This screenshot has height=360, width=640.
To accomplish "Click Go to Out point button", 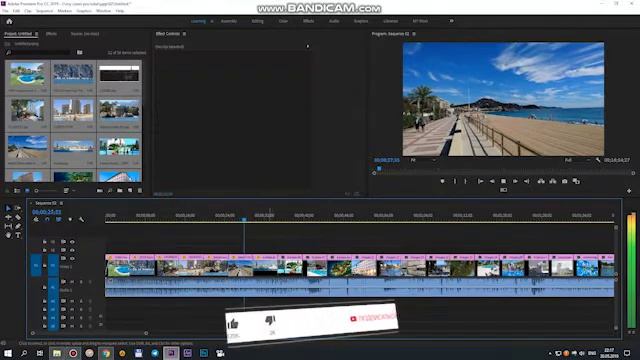I will [527, 181].
